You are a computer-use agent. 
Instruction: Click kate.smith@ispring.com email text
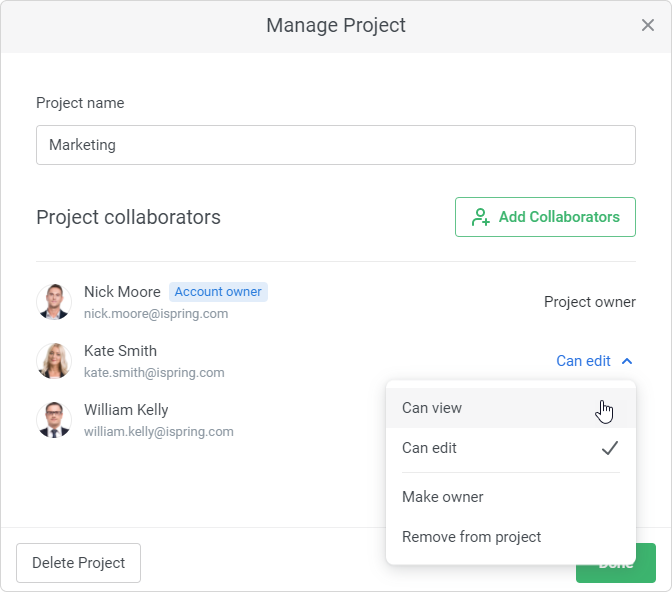[154, 373]
